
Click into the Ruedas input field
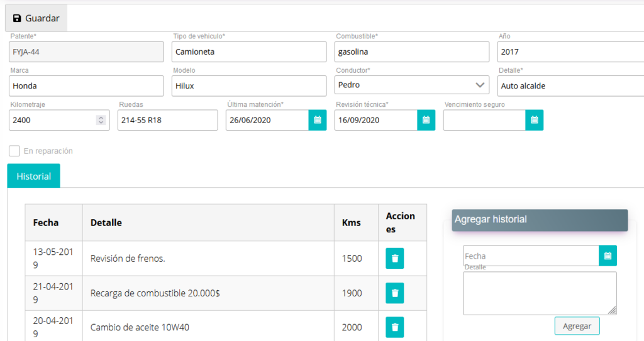[167, 120]
